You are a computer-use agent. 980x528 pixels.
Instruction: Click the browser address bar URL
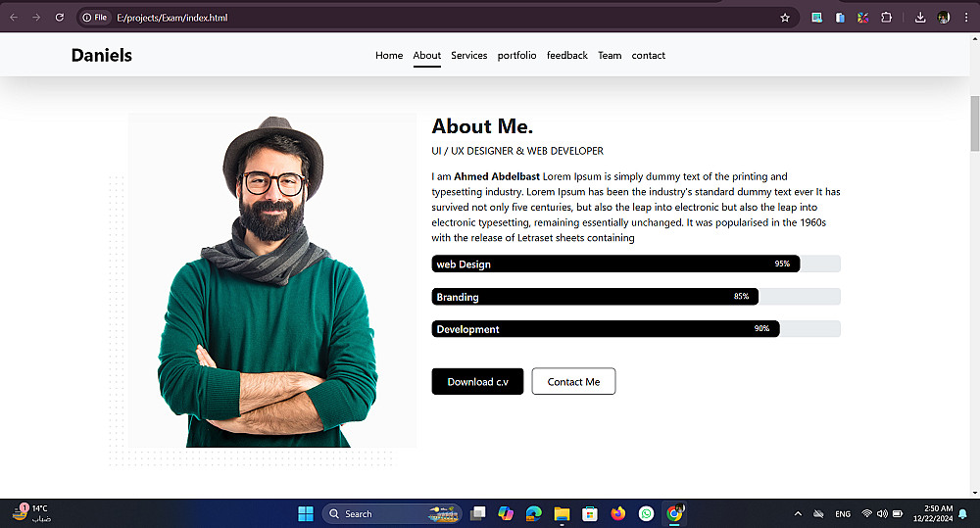click(172, 18)
